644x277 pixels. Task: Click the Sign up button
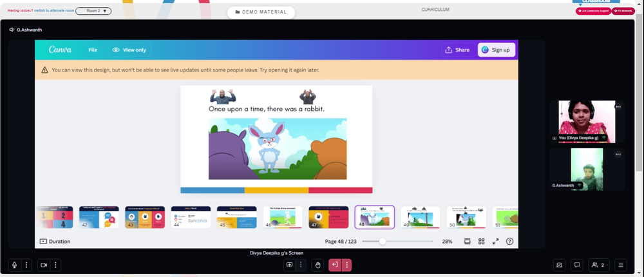coord(496,50)
